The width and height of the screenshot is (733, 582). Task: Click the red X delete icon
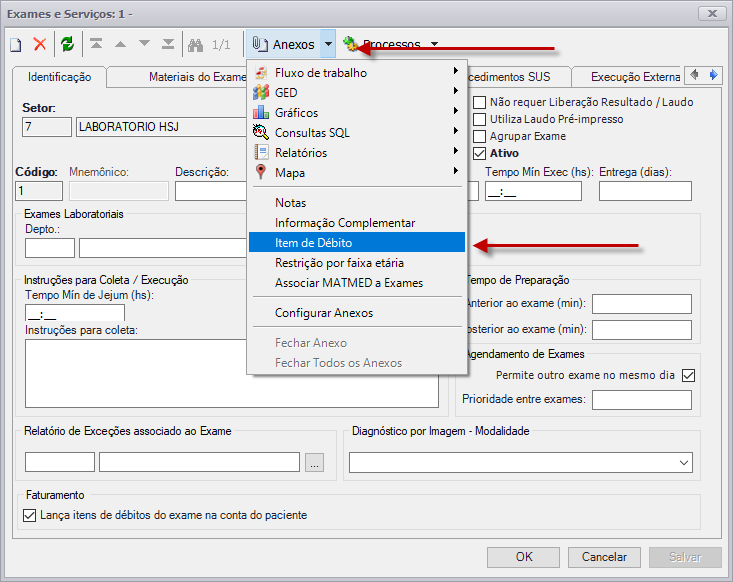click(x=40, y=44)
